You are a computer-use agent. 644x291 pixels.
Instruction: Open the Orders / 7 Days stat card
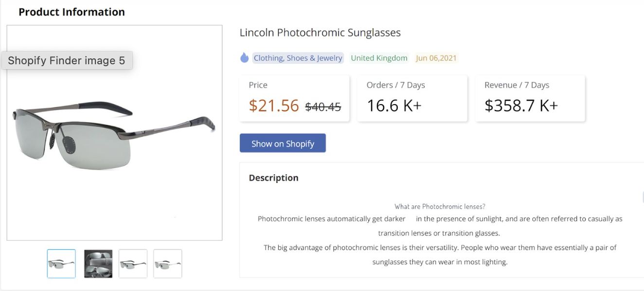tap(411, 97)
